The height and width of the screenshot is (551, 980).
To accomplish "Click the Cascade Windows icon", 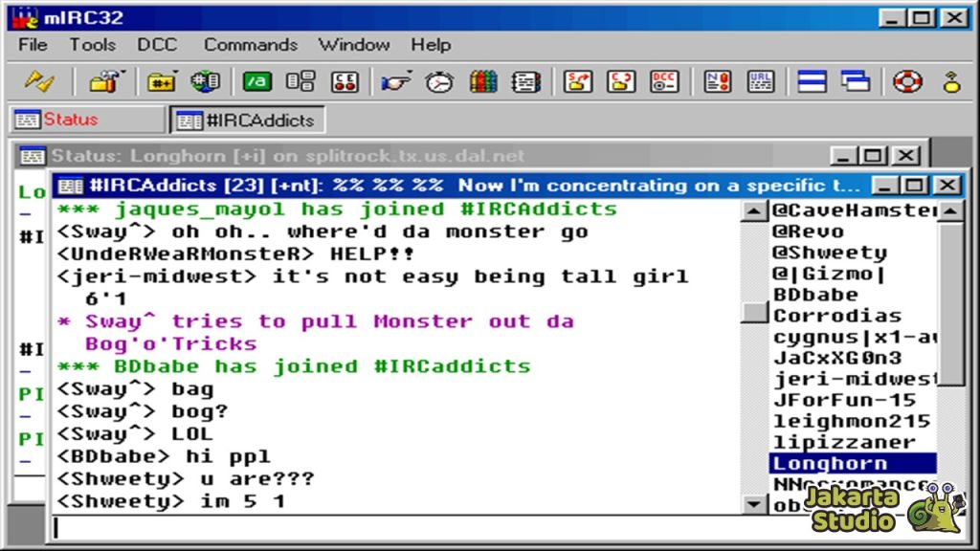I will click(x=855, y=81).
